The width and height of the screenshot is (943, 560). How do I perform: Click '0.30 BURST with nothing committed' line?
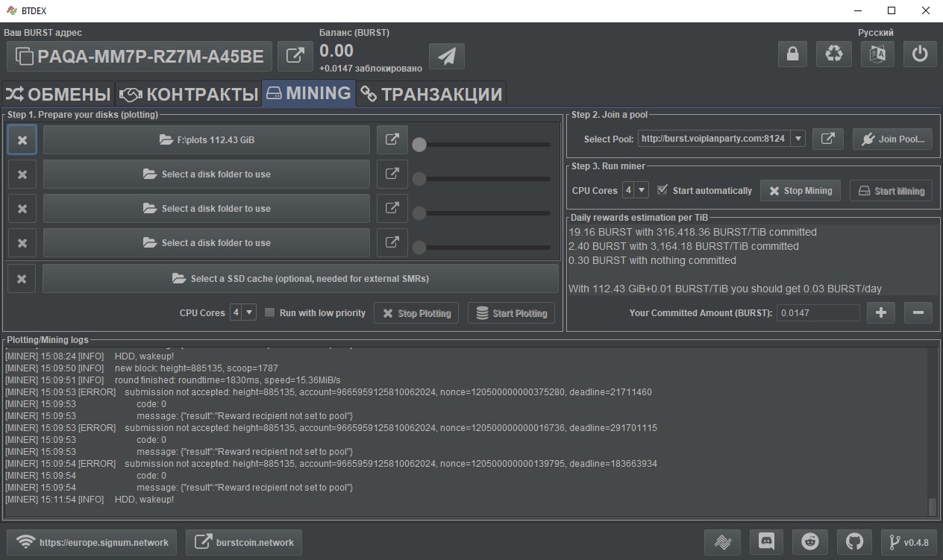pyautogui.click(x=652, y=260)
